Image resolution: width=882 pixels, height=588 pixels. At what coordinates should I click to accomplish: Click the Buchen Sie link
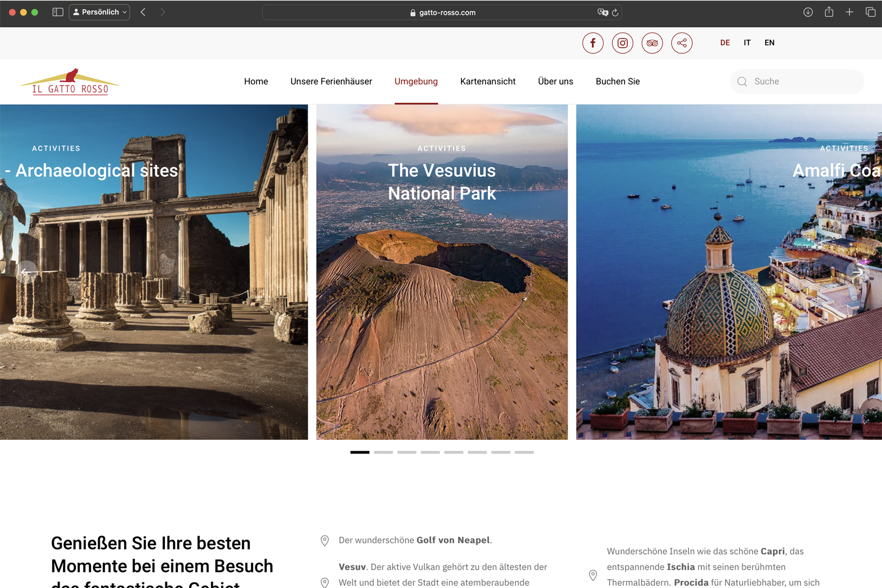click(x=617, y=82)
